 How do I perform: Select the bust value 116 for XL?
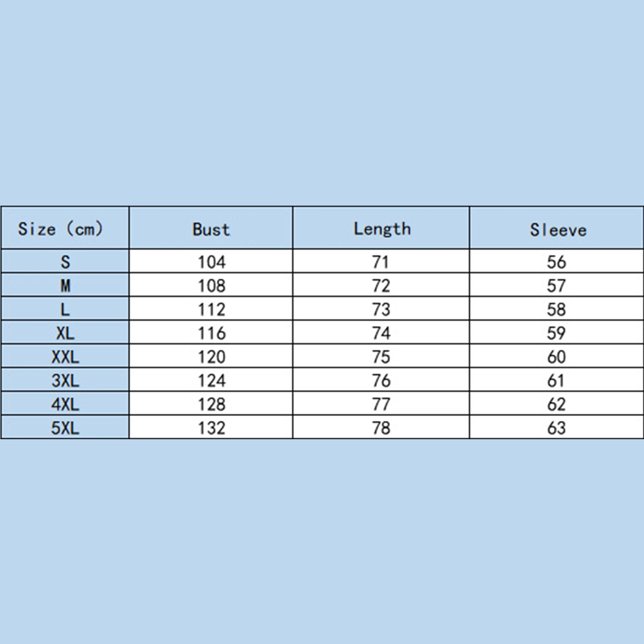[x=211, y=333]
